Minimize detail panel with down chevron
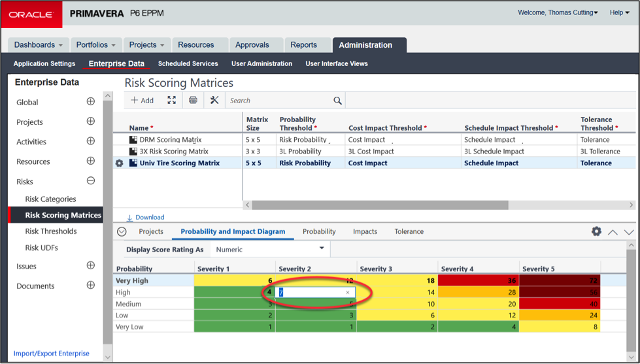This screenshot has height=364, width=640. pyautogui.click(x=629, y=232)
